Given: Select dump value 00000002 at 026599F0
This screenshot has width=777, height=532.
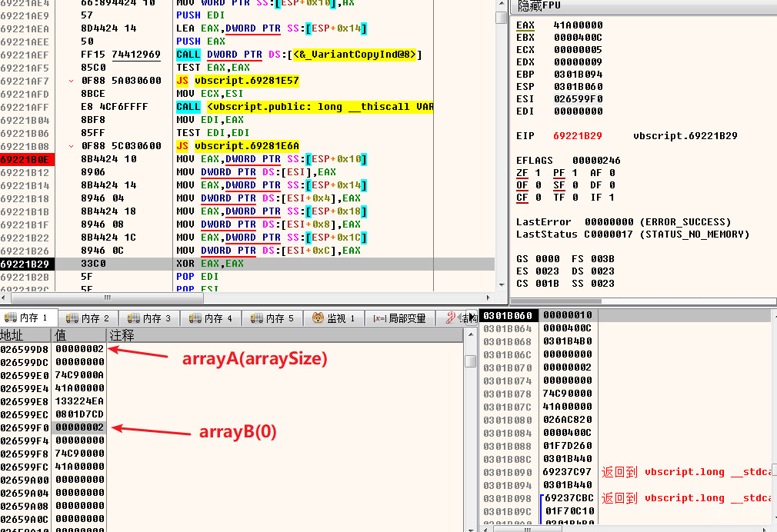Looking at the screenshot, I should click(x=79, y=427).
